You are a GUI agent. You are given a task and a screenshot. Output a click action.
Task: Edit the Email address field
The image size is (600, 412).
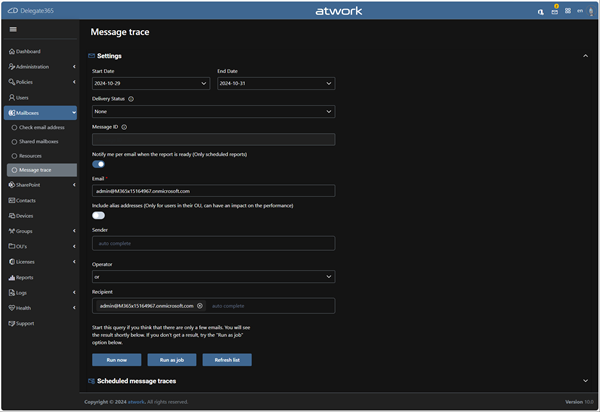[x=214, y=191]
